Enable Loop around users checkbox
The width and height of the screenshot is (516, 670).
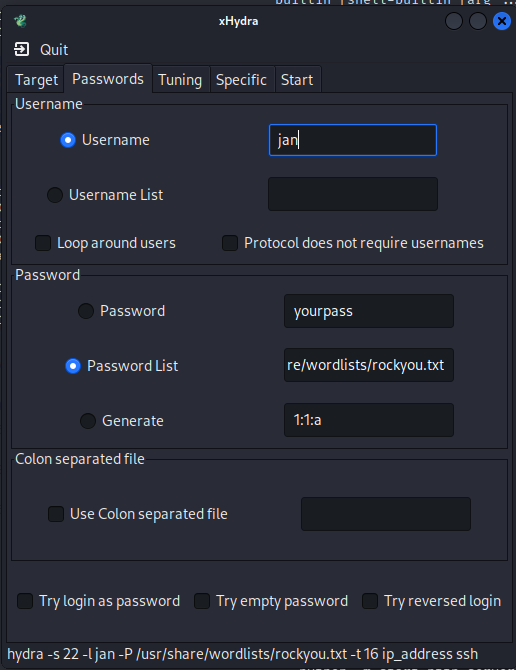(43, 243)
